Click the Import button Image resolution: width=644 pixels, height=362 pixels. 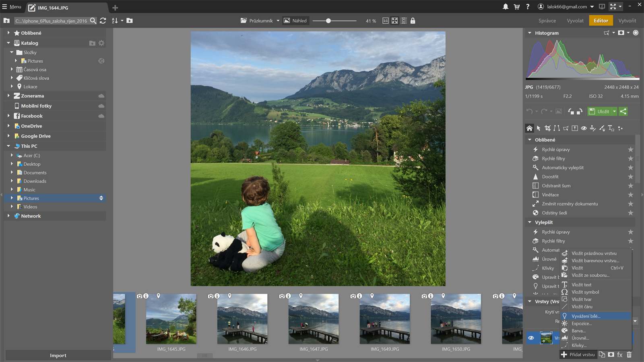click(x=58, y=356)
